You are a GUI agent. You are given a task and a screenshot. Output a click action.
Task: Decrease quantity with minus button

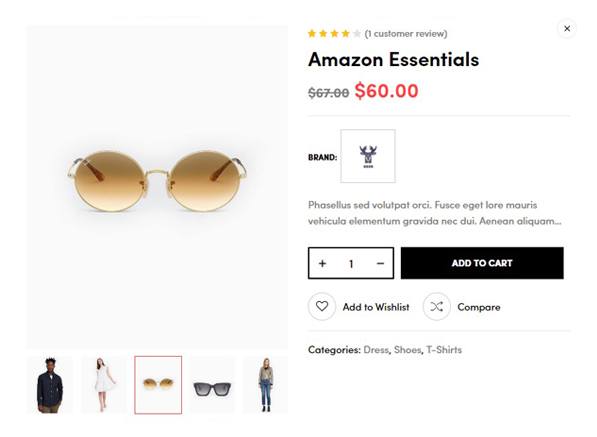(380, 263)
